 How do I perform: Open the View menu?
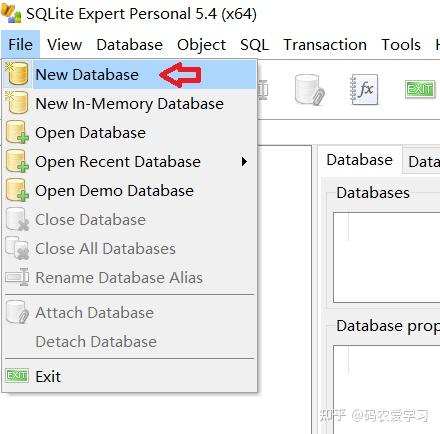tap(64, 45)
